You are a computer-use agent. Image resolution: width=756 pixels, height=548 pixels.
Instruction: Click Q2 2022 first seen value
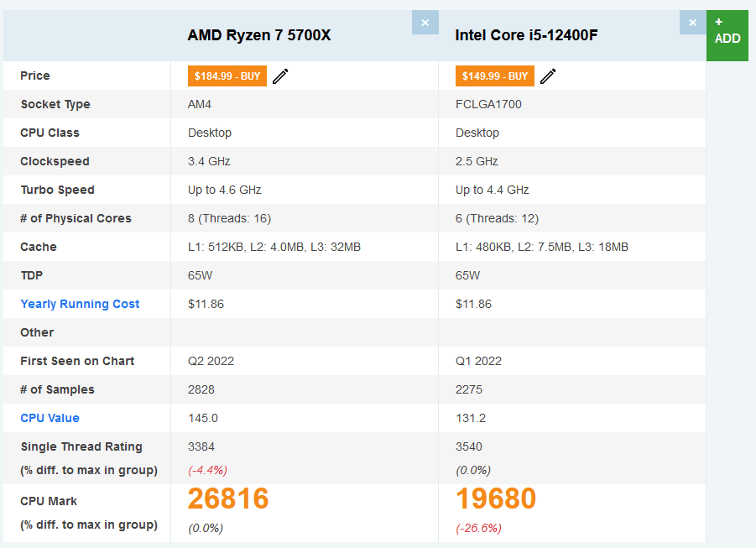click(211, 361)
